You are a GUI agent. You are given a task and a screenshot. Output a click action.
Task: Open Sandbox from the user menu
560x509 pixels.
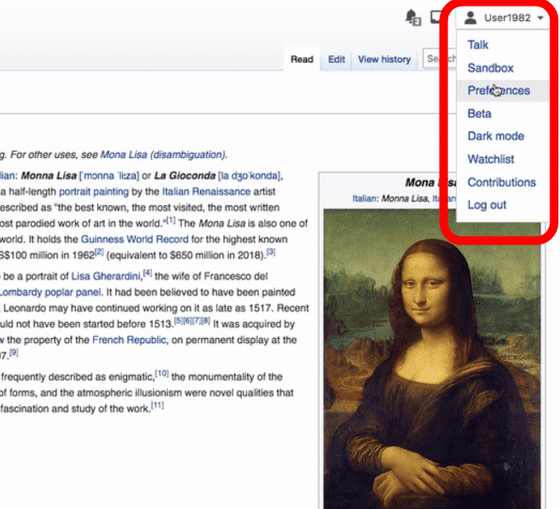pyautogui.click(x=490, y=68)
